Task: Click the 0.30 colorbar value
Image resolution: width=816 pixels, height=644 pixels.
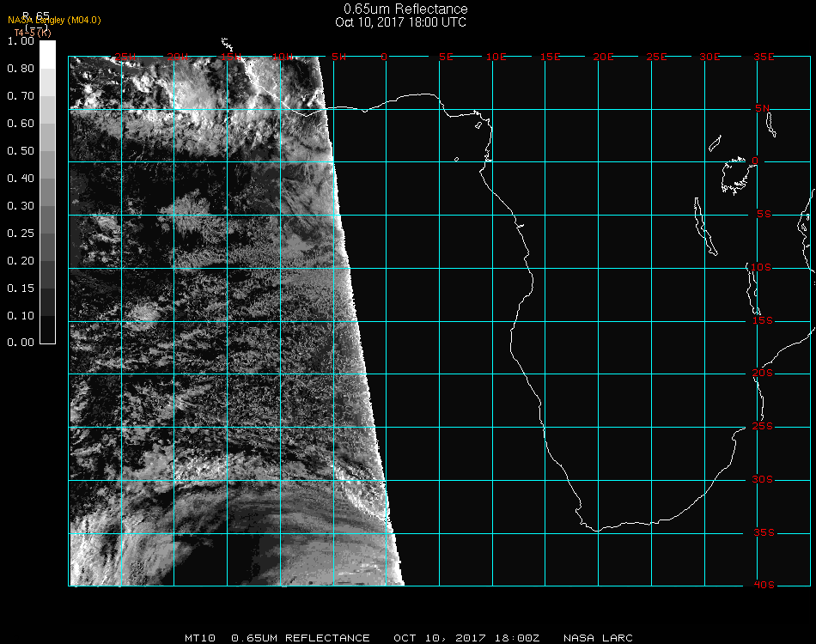Action: (21, 207)
